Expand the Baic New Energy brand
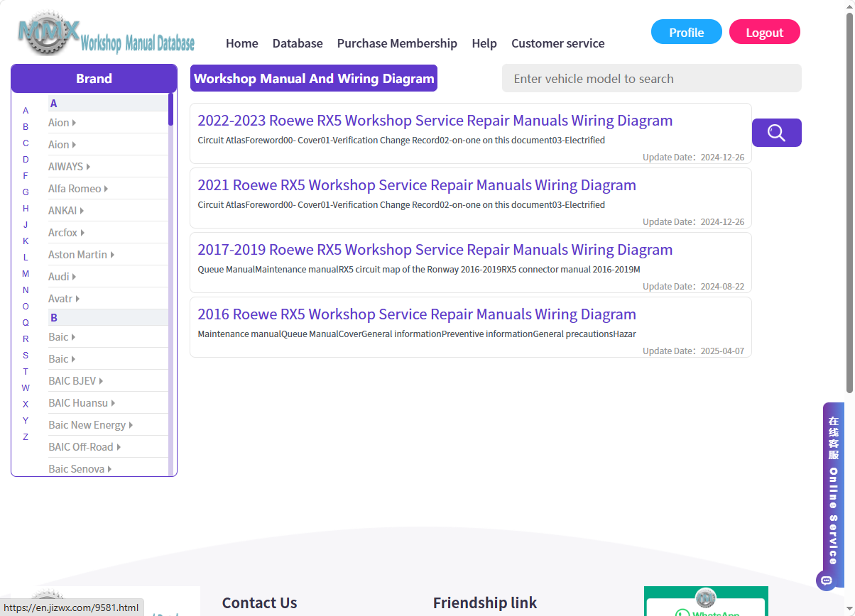The height and width of the screenshot is (616, 855). pos(90,425)
